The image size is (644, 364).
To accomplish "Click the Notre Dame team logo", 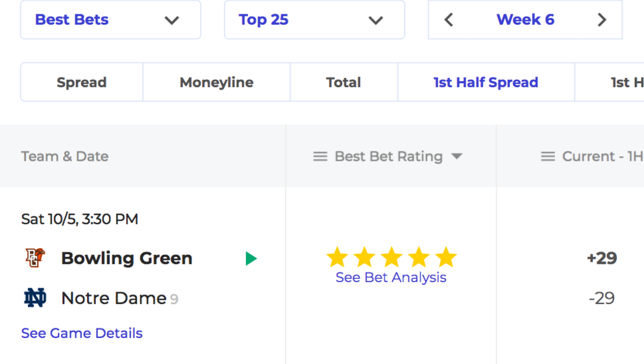I will (35, 298).
